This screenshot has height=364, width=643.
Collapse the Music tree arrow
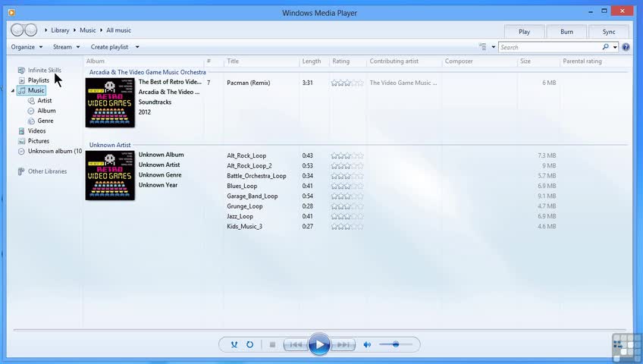(13, 90)
